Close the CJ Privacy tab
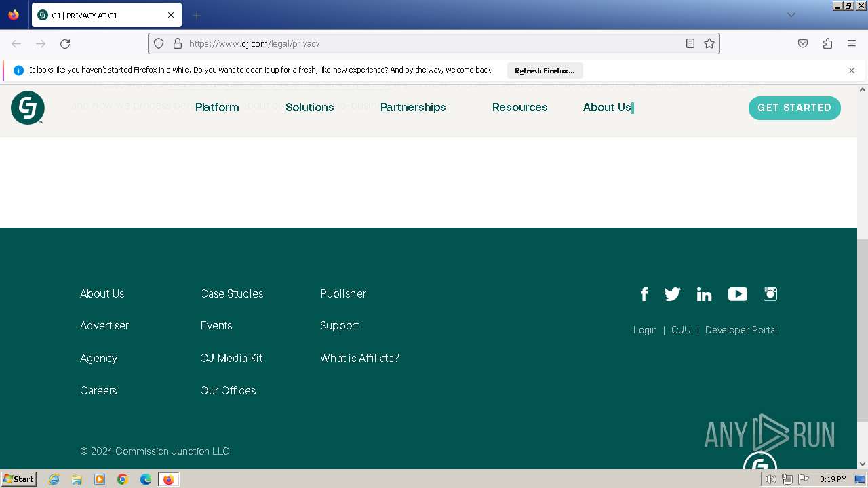The height and width of the screenshot is (488, 868). pos(171,15)
